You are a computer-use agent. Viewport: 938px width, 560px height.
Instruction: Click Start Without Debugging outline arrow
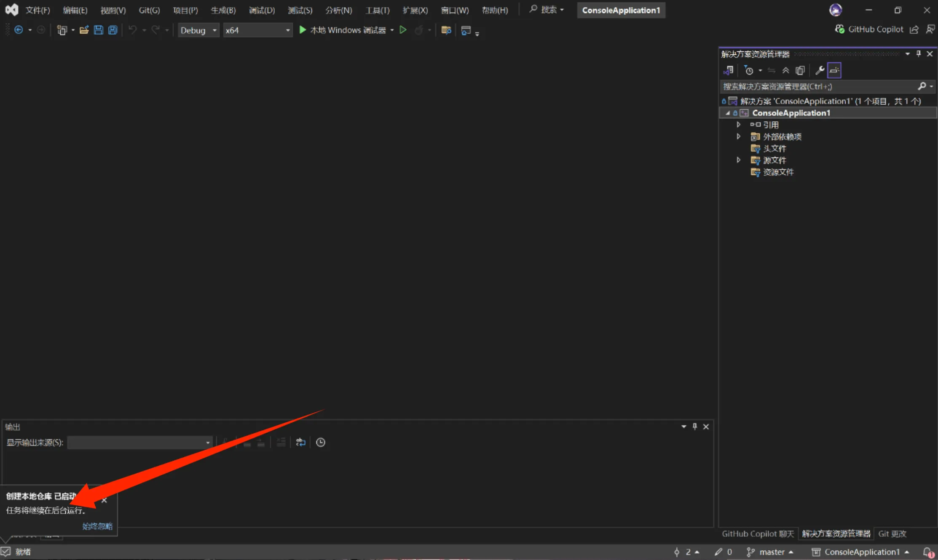(x=403, y=30)
